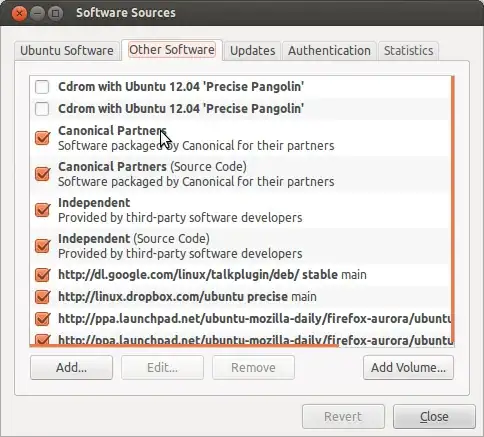Minimize the Software Sources window
The image size is (484, 437).
(x=37, y=13)
